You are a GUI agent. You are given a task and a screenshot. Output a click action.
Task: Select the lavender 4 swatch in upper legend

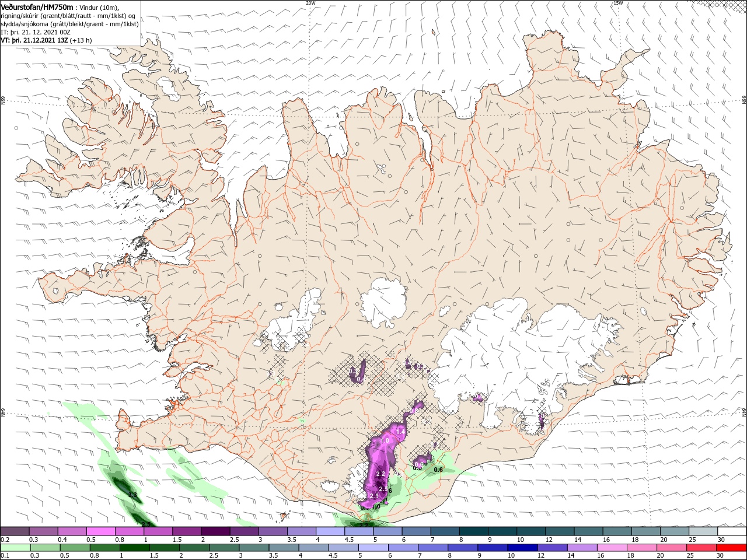coord(330,531)
